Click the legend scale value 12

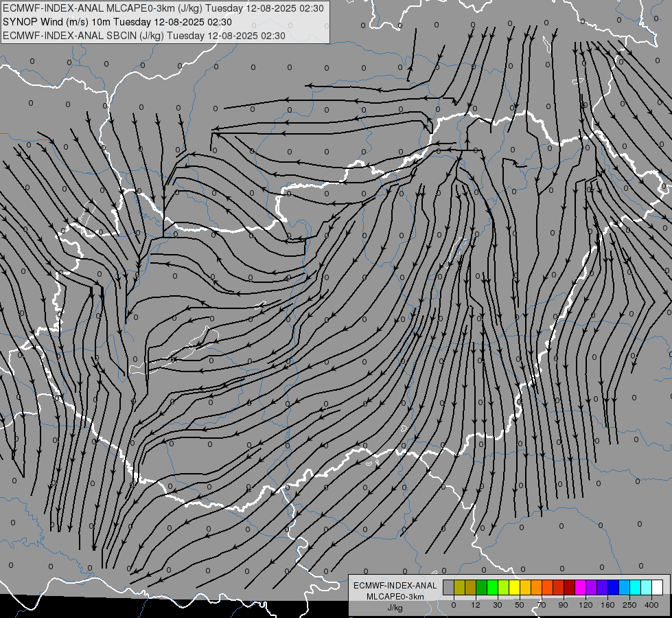click(x=476, y=605)
